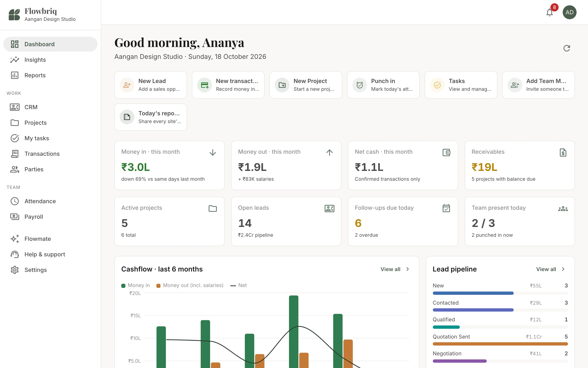The image size is (588, 368).
Task: Click the Settings gear icon
Action: [x=14, y=270]
